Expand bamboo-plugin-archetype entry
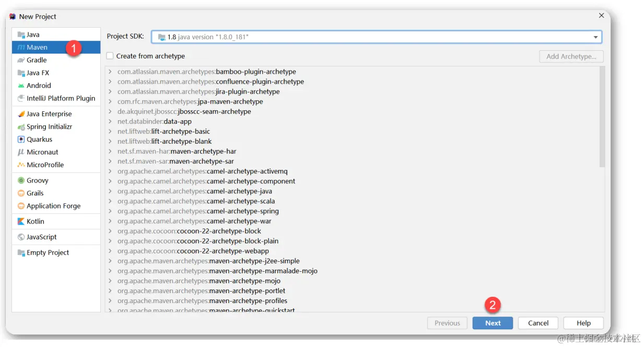The width and height of the screenshot is (644, 347). click(110, 72)
